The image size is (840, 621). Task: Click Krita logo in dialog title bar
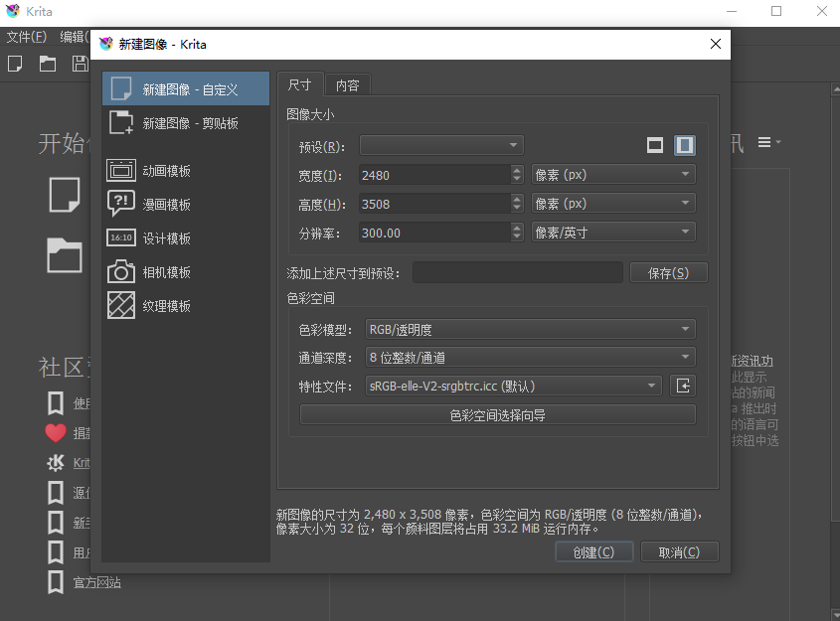coord(106,44)
